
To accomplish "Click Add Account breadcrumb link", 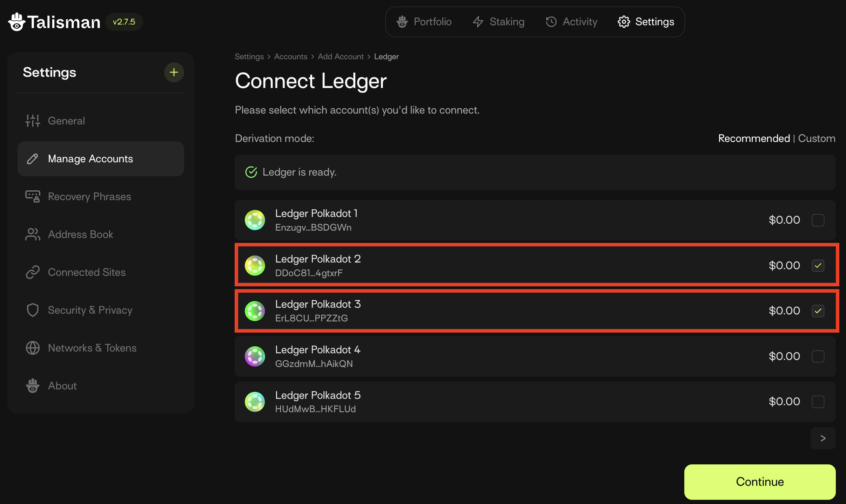I will tap(341, 57).
